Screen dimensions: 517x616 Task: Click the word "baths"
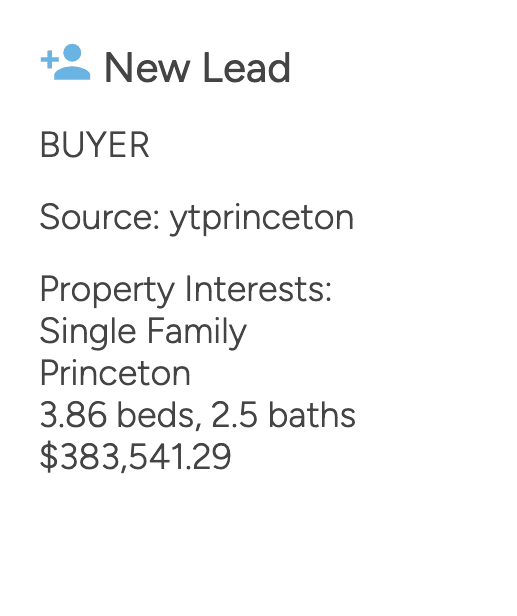click(312, 415)
